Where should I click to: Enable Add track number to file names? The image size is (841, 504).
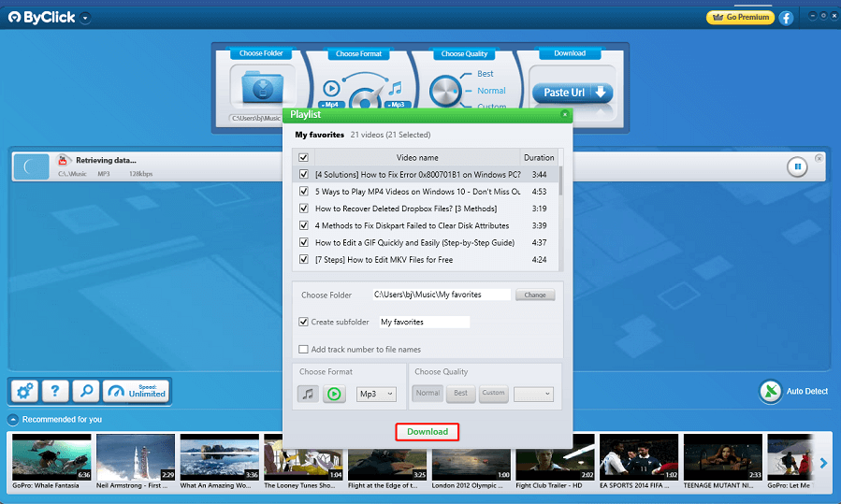point(304,349)
